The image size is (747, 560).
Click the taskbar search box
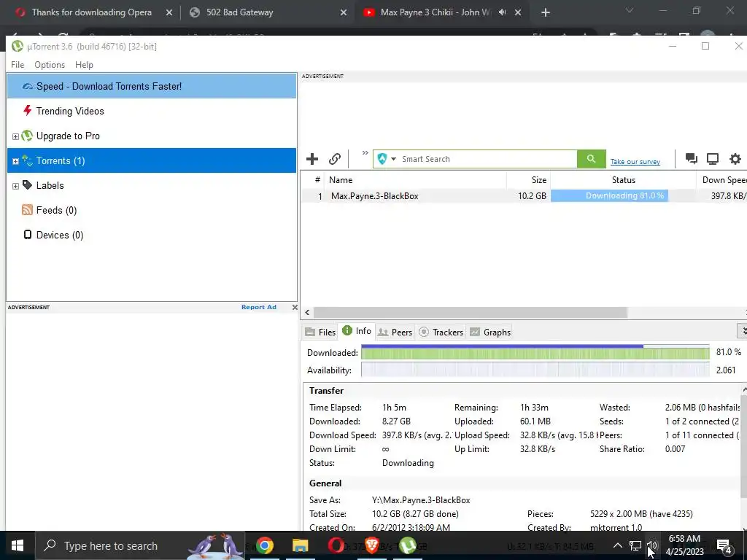(139, 545)
